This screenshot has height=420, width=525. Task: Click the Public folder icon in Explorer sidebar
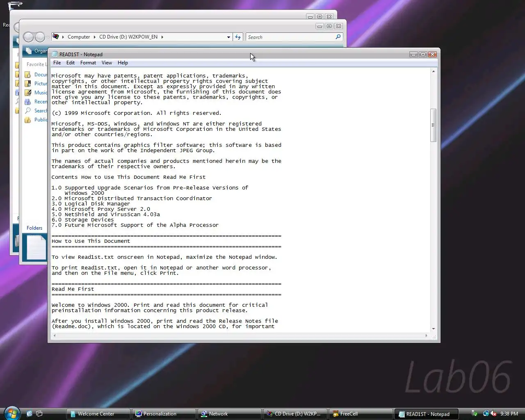point(27,120)
